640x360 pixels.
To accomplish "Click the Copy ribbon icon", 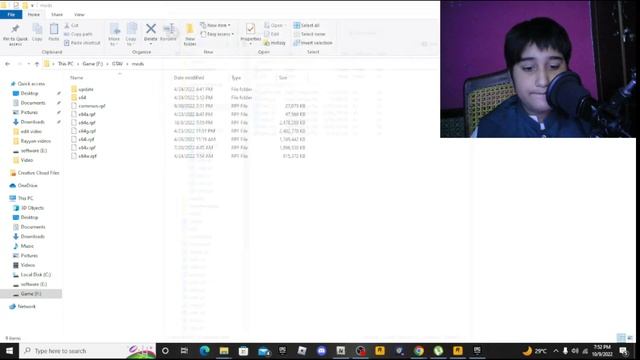I will click(x=37, y=32).
